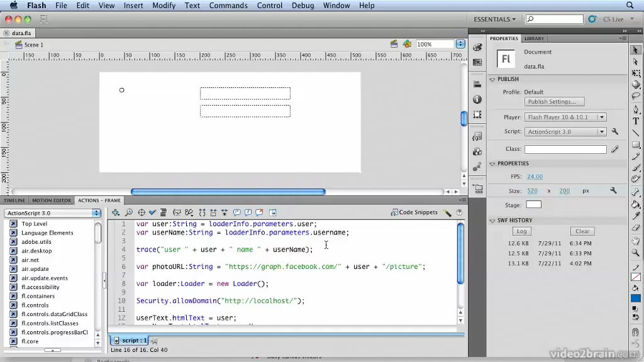Image resolution: width=644 pixels, height=362 pixels.
Task: Switch to the MOTION EDITOR tab
Action: pyautogui.click(x=52, y=200)
